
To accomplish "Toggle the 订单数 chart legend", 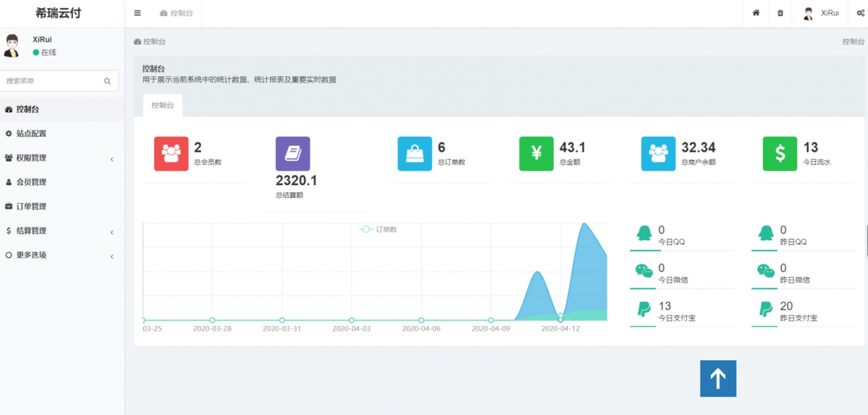I will 377,230.
